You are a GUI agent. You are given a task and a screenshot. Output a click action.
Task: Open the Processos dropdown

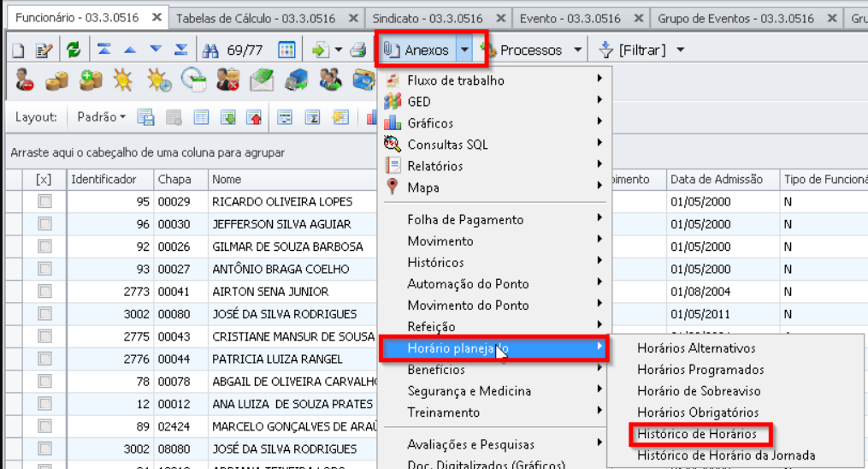click(577, 50)
